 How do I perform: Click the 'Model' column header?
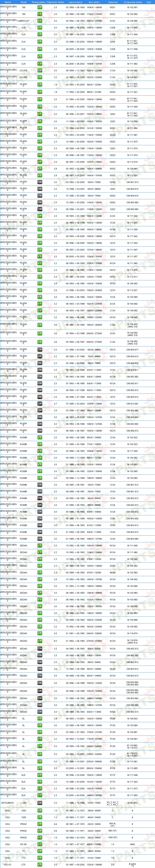tap(24, 2)
